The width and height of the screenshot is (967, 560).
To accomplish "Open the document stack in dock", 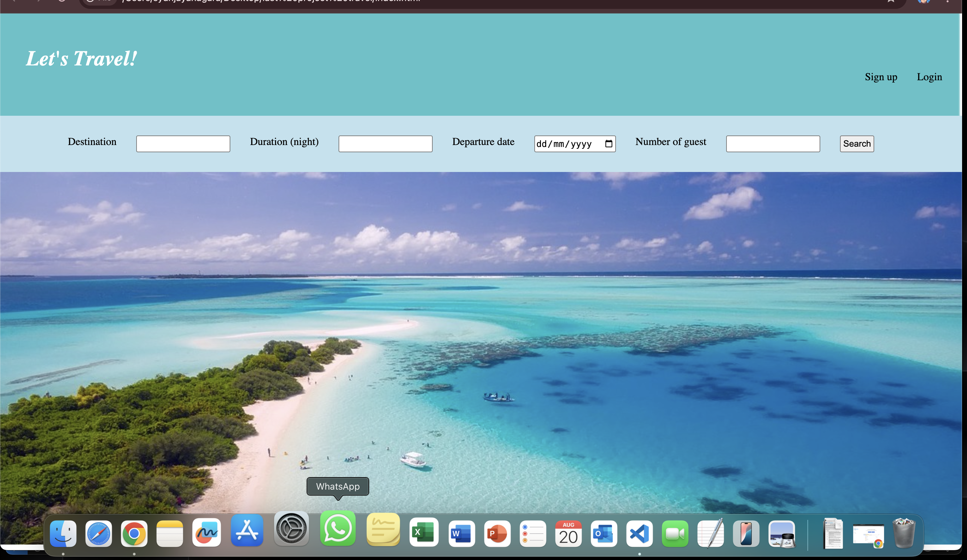I will click(x=833, y=534).
